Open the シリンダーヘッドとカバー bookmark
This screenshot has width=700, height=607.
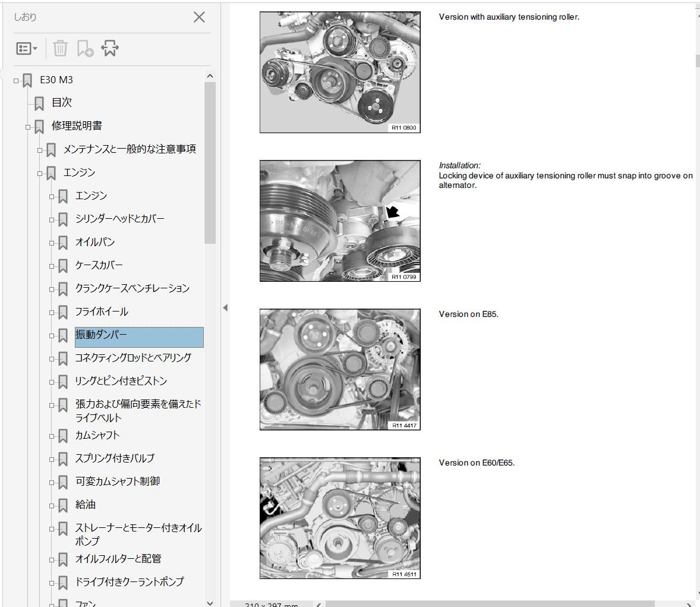click(x=119, y=218)
